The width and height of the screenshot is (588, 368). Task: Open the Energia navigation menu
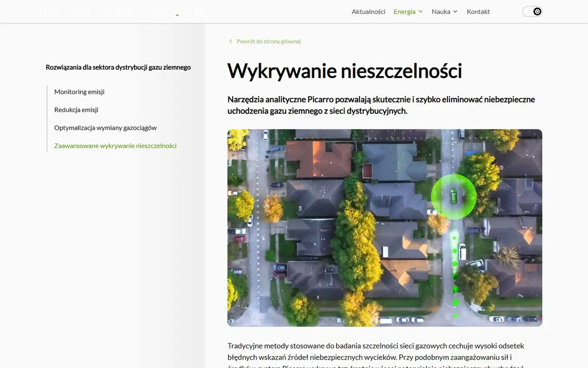click(x=404, y=11)
